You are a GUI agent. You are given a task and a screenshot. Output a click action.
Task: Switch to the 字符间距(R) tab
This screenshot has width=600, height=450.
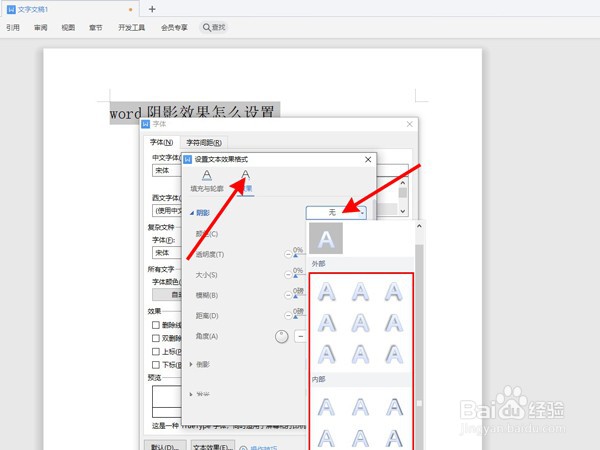click(204, 143)
